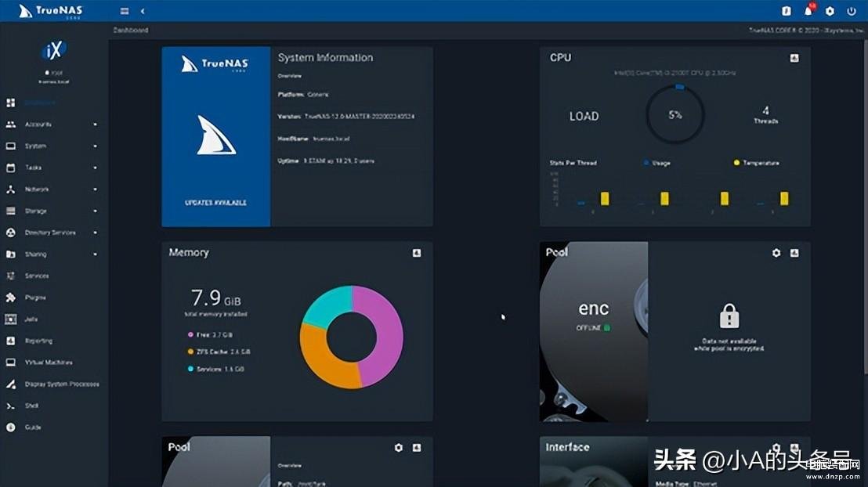Click the Temperature legend marker
868x487 pixels.
coord(736,163)
